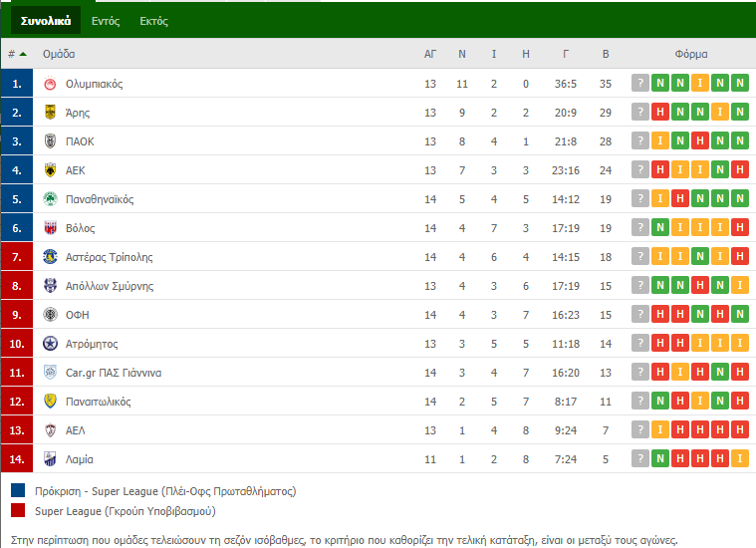756x548 pixels.
Task: Click the Αστέρας Τρίπολης star crest
Action: (50, 257)
